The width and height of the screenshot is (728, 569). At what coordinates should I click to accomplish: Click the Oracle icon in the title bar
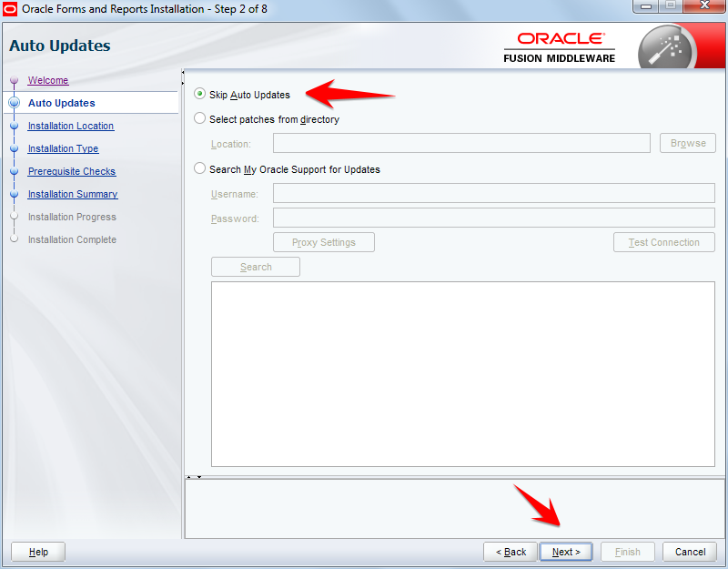coord(10,9)
